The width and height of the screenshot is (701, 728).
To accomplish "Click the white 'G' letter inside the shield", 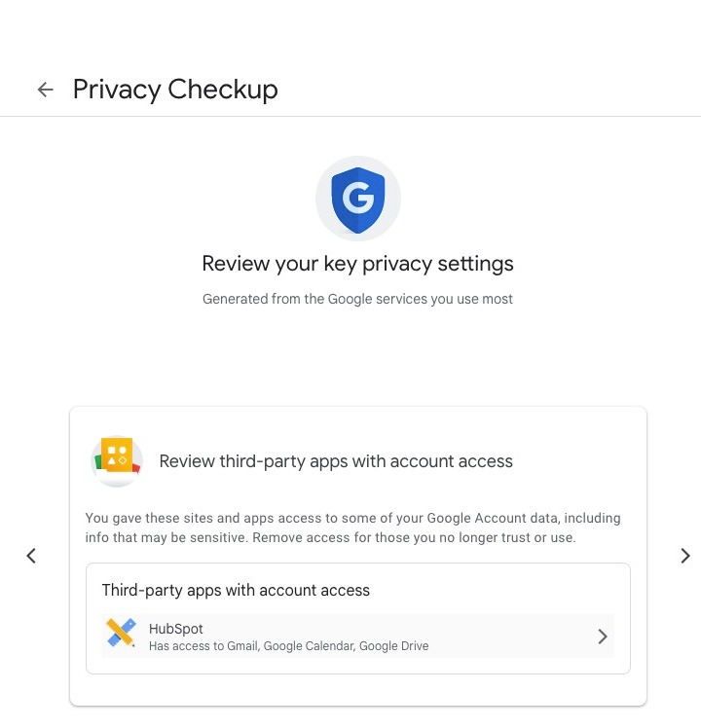I will point(358,198).
